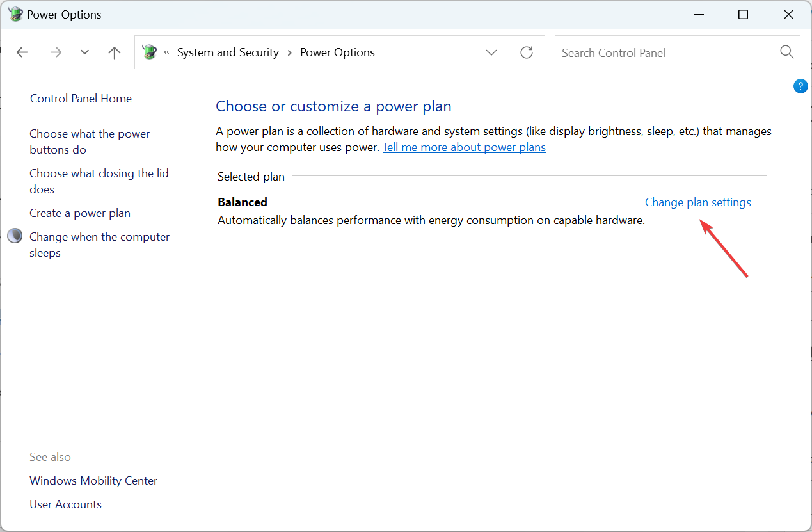Select the Balanced plan name
The width and height of the screenshot is (812, 532).
tap(243, 202)
